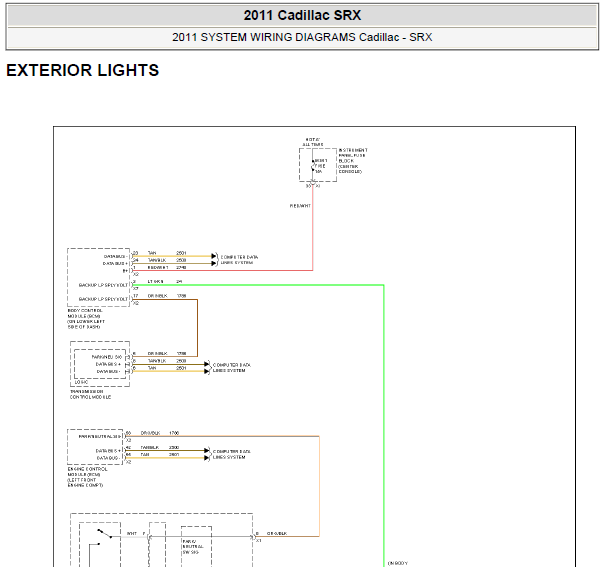Select the '2011 SYSTEM WIRING DIAGRAMS Cadillac - SRX' subtitle
Viewport: 602px width, 567px height.
pos(302,37)
